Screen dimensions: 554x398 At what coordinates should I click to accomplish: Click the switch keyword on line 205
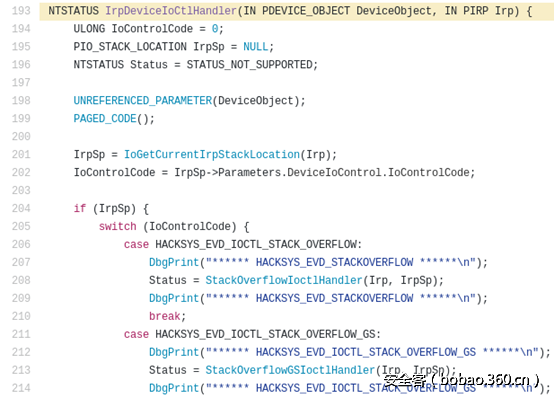(x=118, y=226)
